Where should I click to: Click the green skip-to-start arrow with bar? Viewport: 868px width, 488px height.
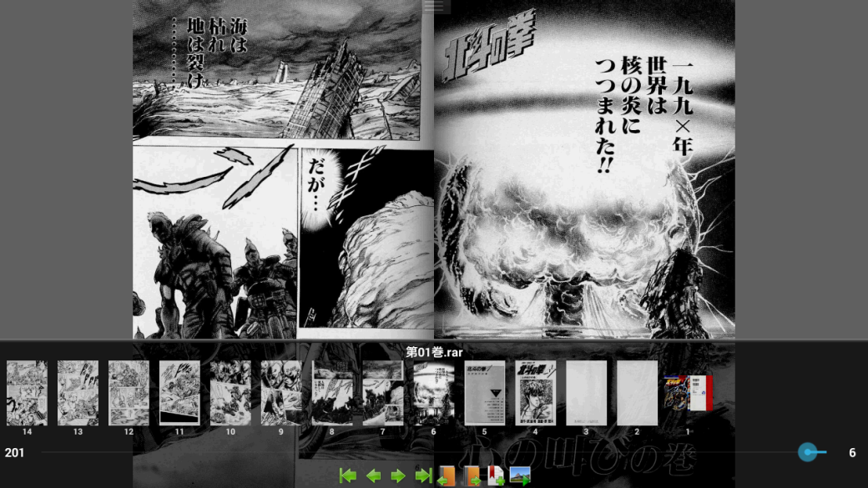(x=348, y=475)
